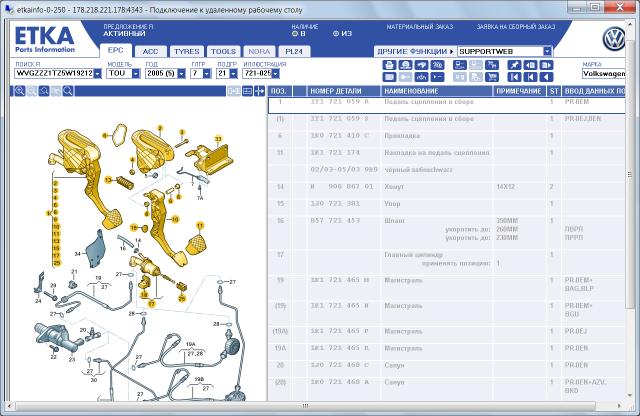Open МАТЕРИАЛЬНЫЙ ЗАКАЗ in the header

pyautogui.click(x=420, y=27)
